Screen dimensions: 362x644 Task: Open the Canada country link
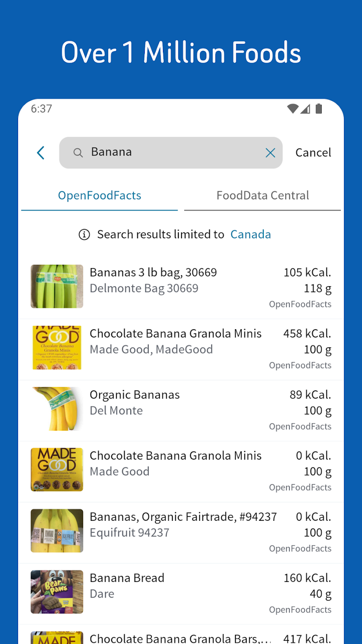(251, 234)
